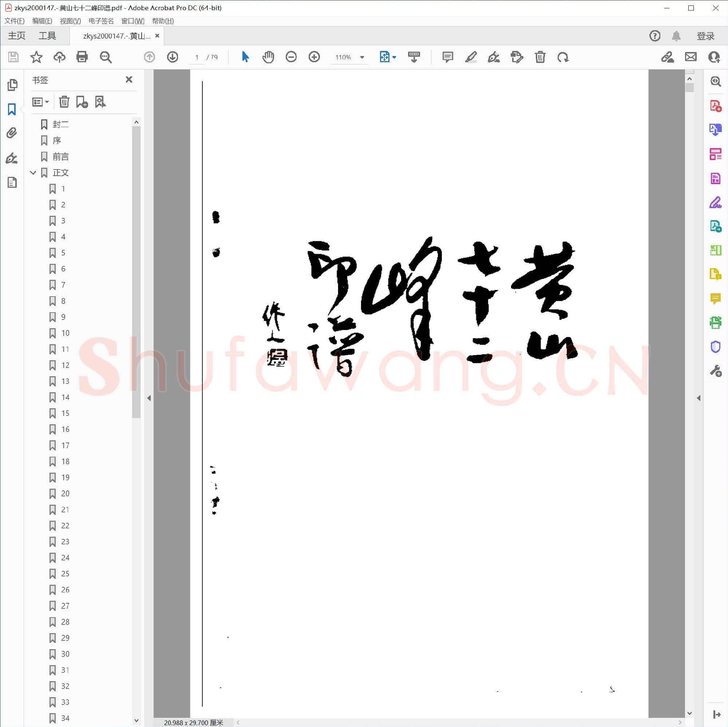Image resolution: width=728 pixels, height=727 pixels.
Task: Collapse the 正文 bookmark tree
Action: tap(33, 172)
